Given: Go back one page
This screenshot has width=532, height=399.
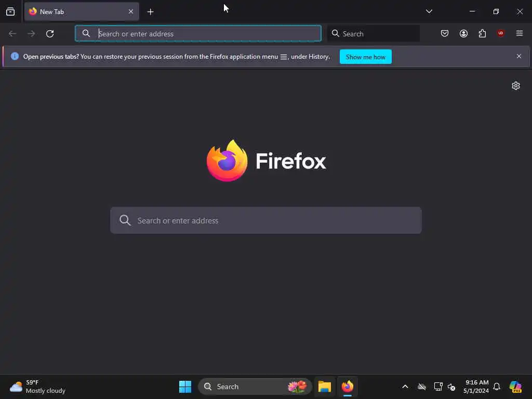Looking at the screenshot, I should 12,34.
